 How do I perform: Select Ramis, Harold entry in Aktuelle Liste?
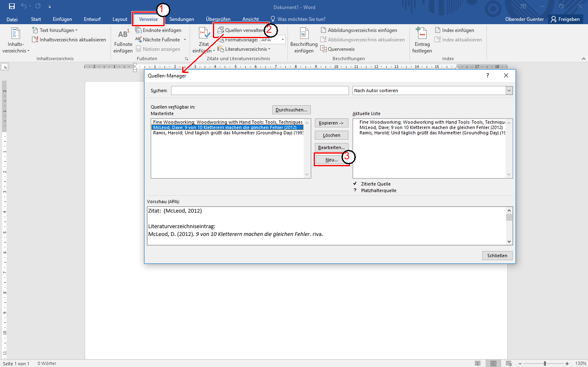(x=430, y=133)
